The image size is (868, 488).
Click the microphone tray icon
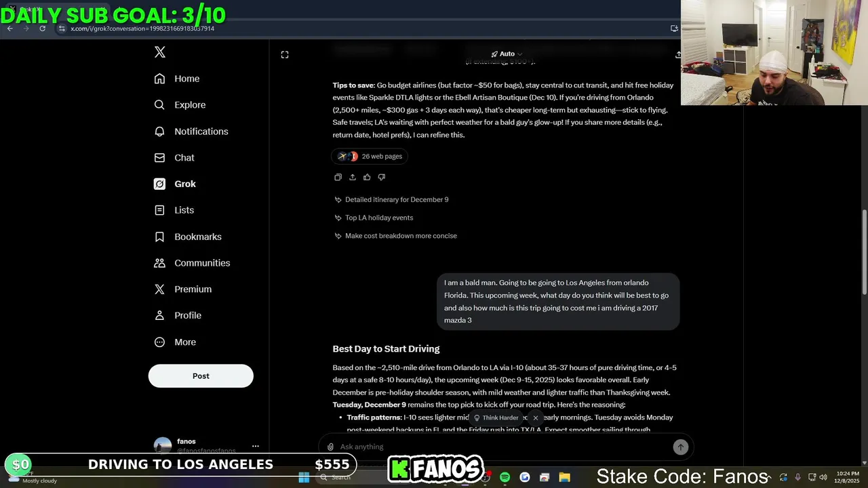797,478
